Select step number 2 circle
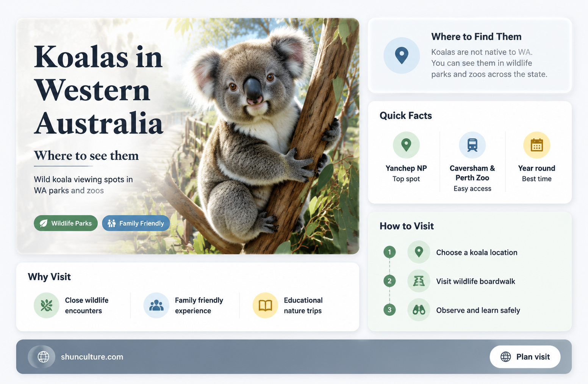This screenshot has width=588, height=384. pyautogui.click(x=389, y=281)
